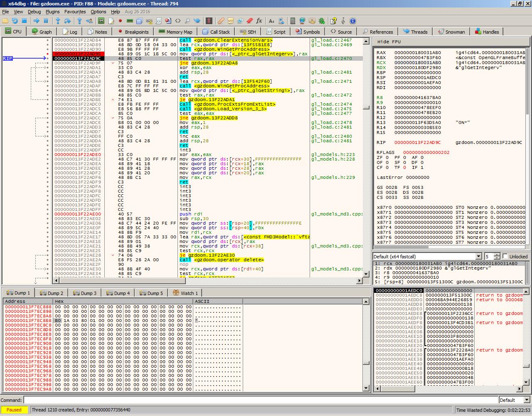Click the Command input field

tap(260, 400)
